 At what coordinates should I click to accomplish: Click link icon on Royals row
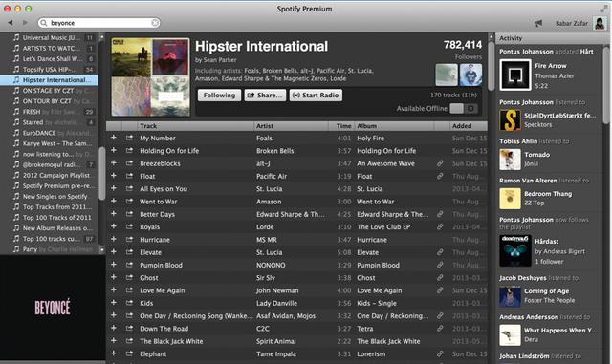(440, 226)
